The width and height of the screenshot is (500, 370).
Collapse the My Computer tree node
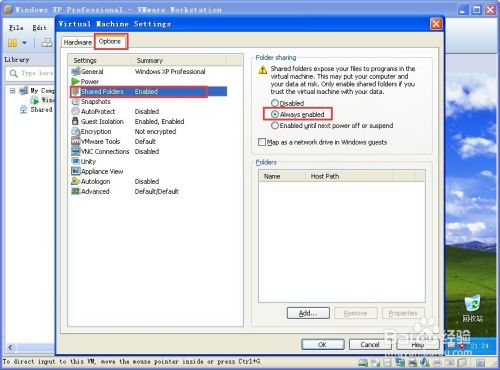click(13, 91)
